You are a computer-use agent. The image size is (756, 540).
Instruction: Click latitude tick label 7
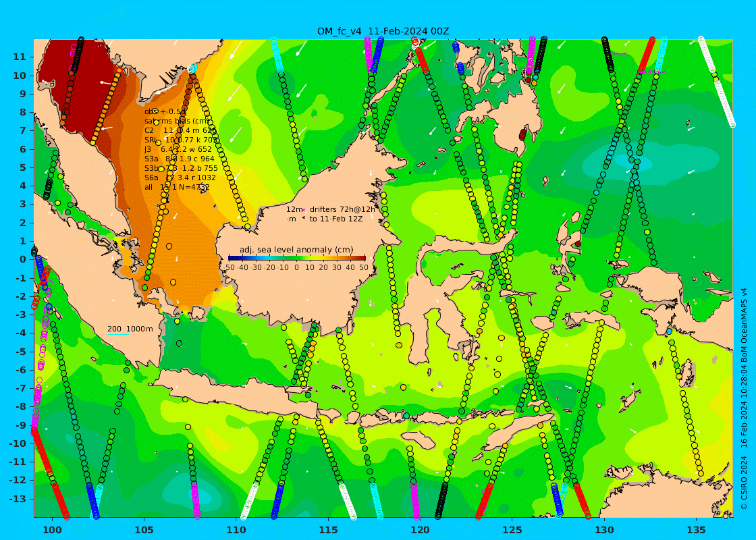23,131
